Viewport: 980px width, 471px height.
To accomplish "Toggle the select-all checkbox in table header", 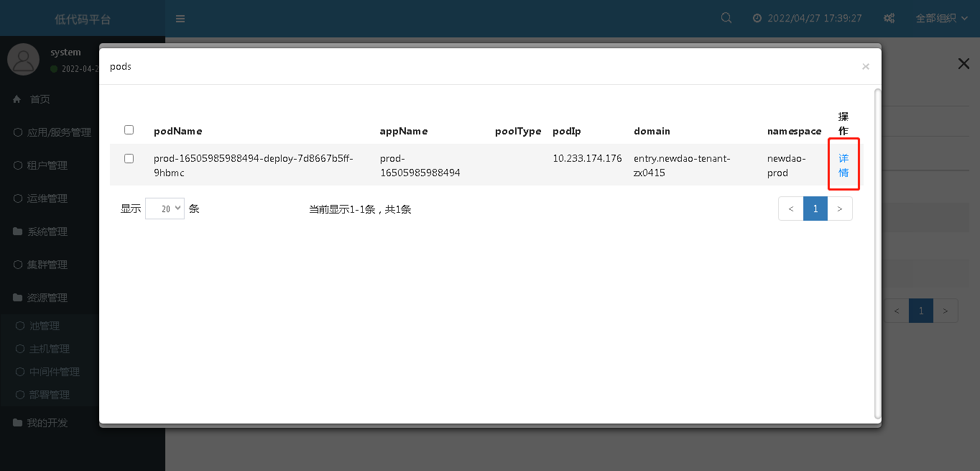I will (129, 130).
